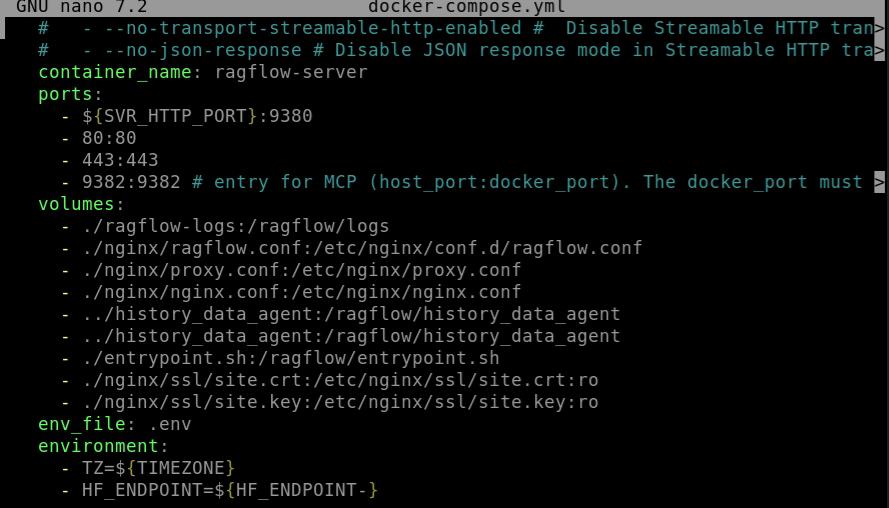Click the 443:443 port entry
Image resolution: width=889 pixels, height=508 pixels.
coord(120,160)
